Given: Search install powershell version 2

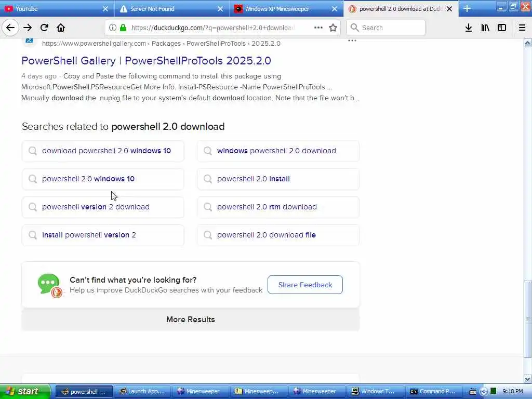Looking at the screenshot, I should tap(103, 235).
